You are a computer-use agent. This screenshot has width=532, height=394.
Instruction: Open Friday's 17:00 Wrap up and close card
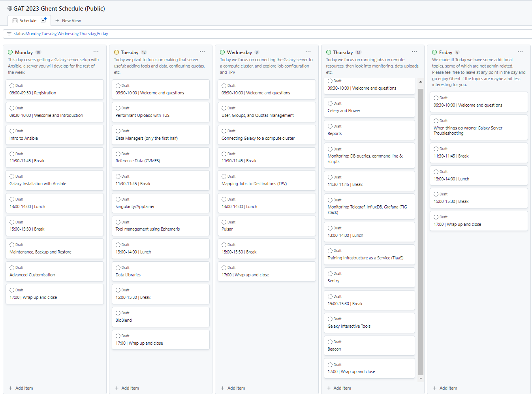tap(479, 221)
